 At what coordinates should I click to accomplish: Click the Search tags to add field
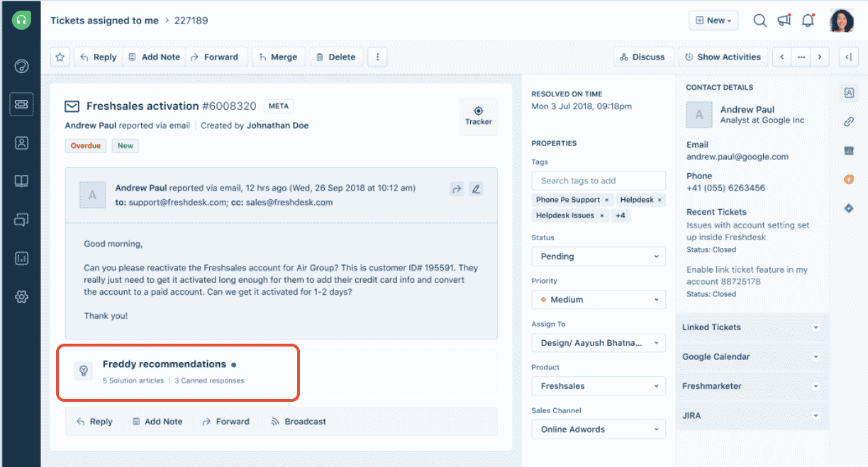click(599, 181)
